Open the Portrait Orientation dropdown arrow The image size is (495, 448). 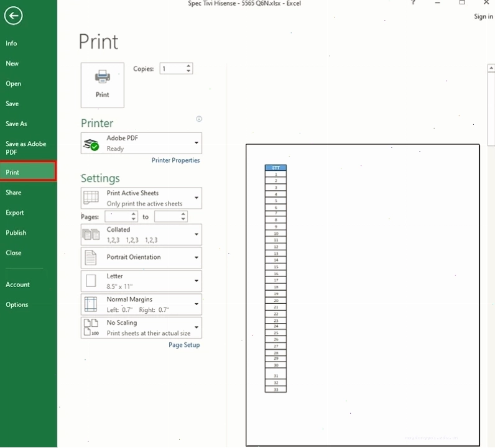click(197, 258)
